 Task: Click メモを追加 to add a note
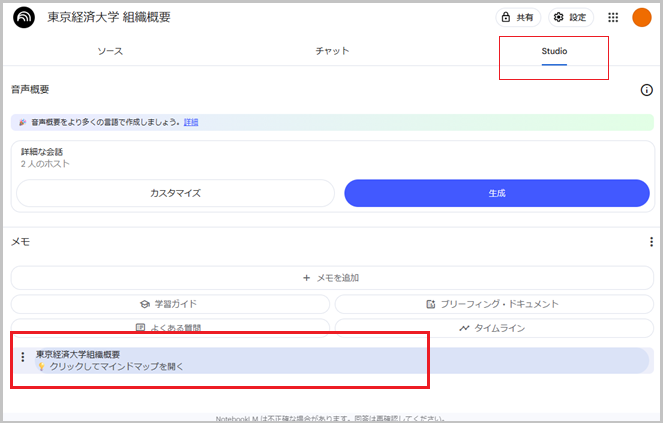[x=332, y=278]
